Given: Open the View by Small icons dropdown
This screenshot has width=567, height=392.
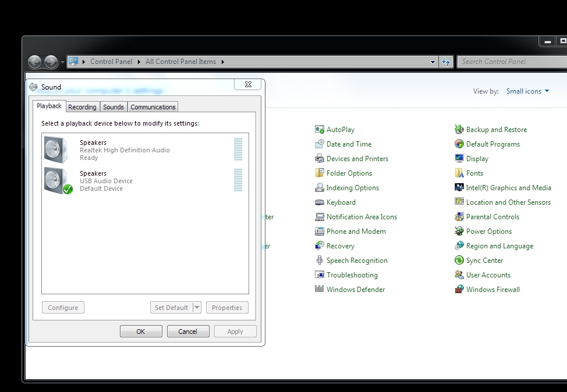Looking at the screenshot, I should [527, 91].
